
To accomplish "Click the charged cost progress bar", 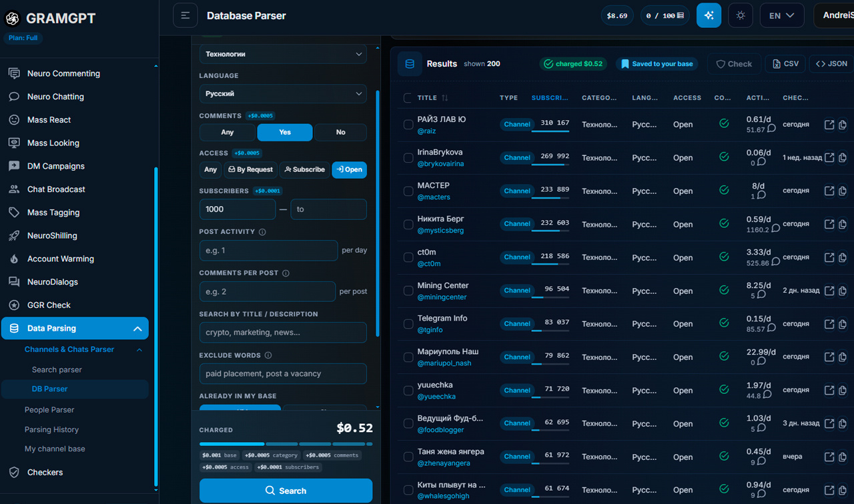I will 286,444.
